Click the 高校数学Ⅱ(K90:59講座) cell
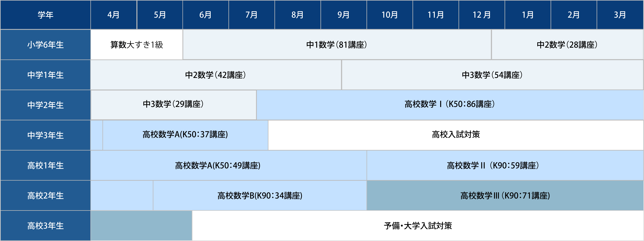Viewport: 644px width, 241px height. (x=505, y=166)
